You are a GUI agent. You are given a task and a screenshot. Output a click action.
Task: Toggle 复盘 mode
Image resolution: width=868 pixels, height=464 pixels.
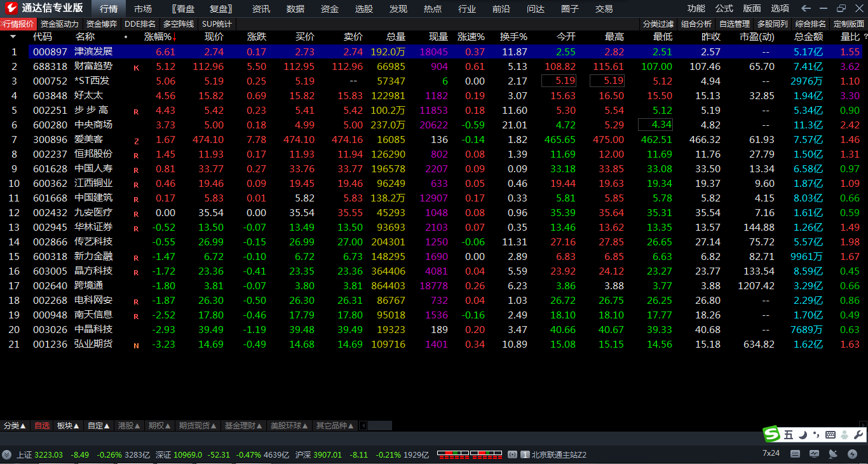(220, 8)
